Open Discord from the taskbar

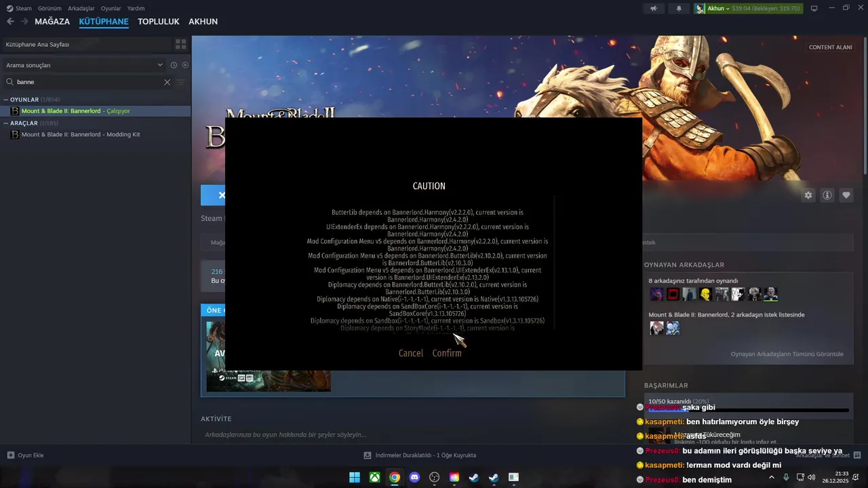(414, 477)
